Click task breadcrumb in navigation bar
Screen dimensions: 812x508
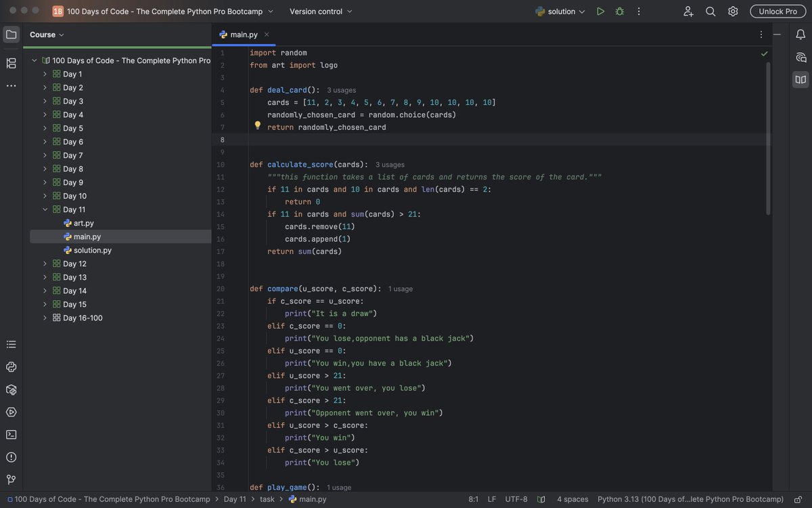(x=267, y=499)
